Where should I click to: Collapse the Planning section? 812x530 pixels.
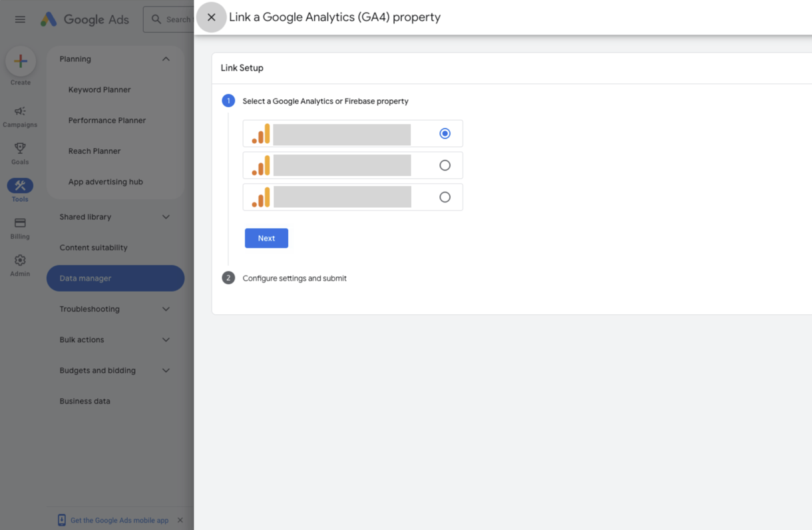click(x=166, y=59)
